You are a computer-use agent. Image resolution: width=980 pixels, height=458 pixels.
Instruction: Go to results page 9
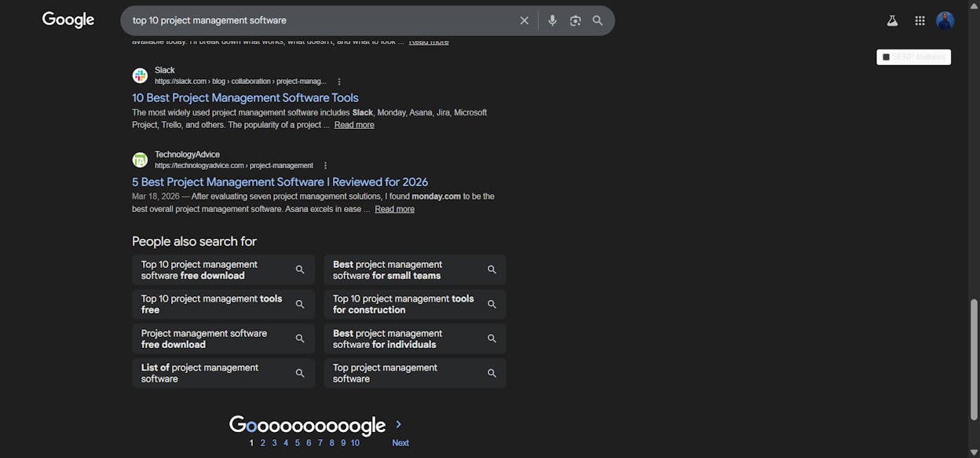pyautogui.click(x=343, y=443)
